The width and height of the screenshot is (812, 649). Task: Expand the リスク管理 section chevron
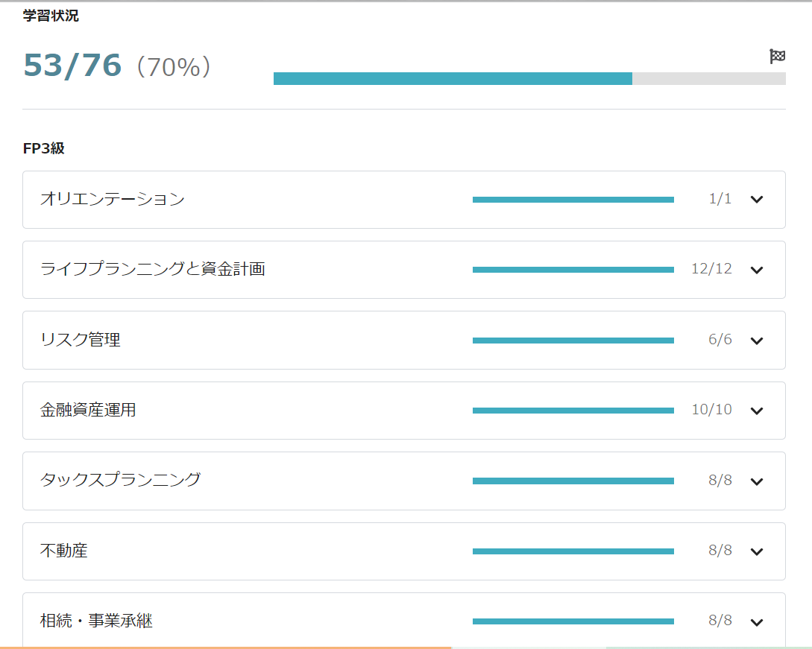tap(757, 341)
